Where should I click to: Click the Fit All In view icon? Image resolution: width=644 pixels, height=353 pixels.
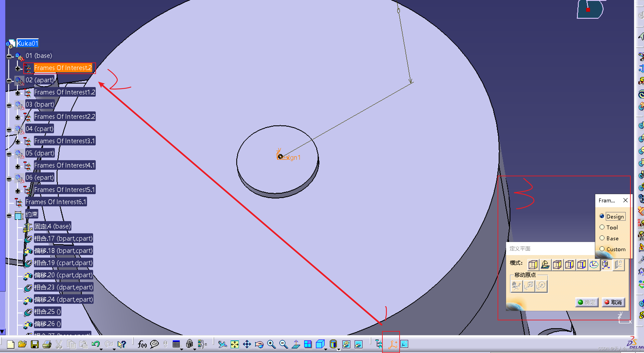235,344
